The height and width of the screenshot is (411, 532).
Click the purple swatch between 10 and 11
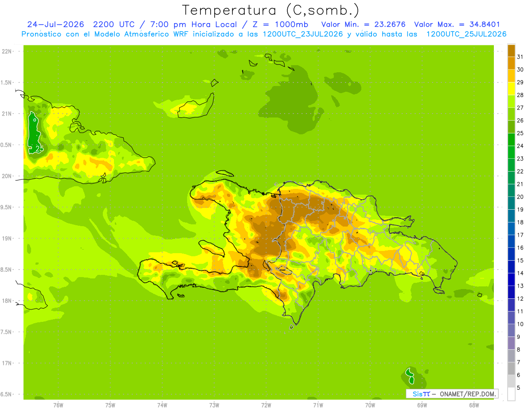tap(511, 317)
